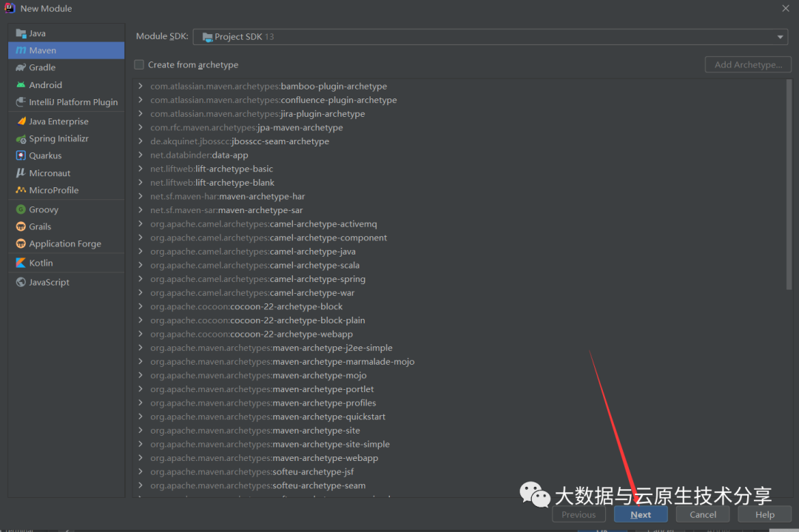The image size is (799, 532).
Task: Click the Java folder icon in sidebar
Action: [x=21, y=33]
